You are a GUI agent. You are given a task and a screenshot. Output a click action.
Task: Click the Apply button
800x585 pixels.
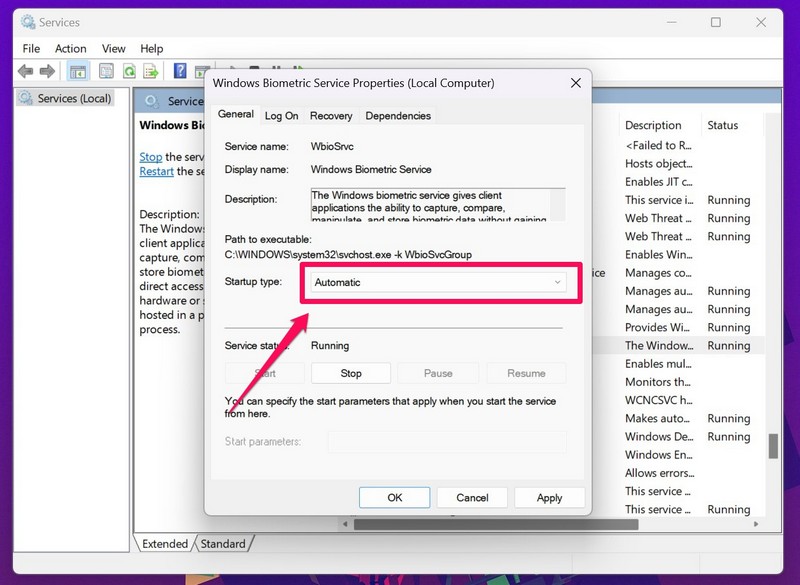click(549, 497)
